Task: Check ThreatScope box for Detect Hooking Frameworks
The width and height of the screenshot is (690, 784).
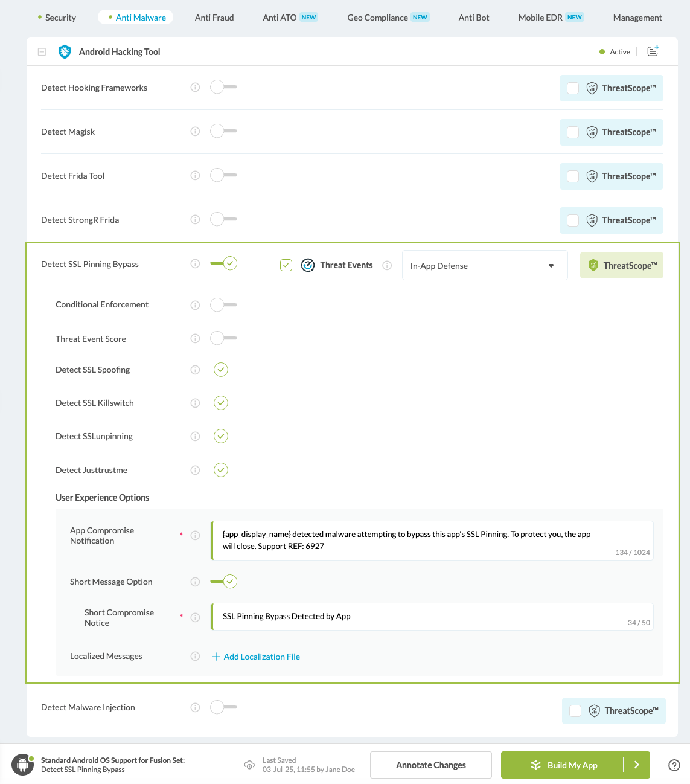Action: pyautogui.click(x=573, y=88)
